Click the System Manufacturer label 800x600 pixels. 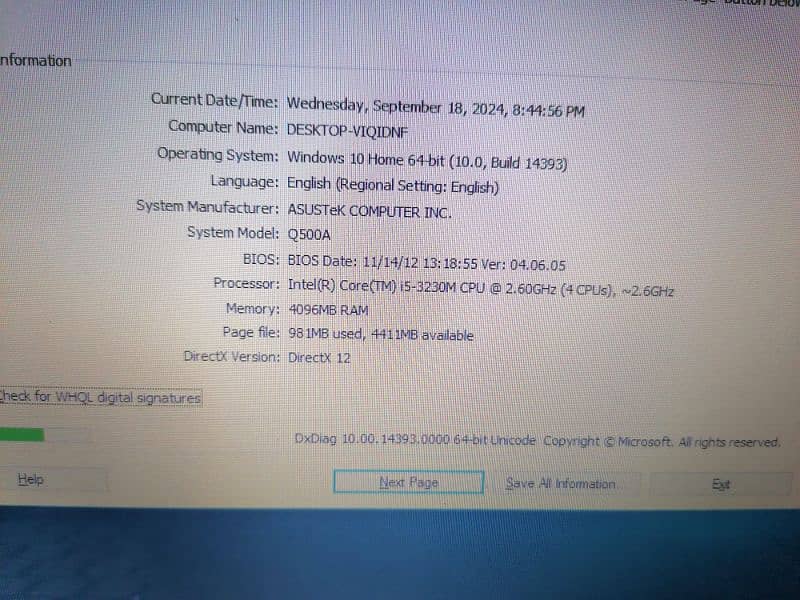coord(207,207)
